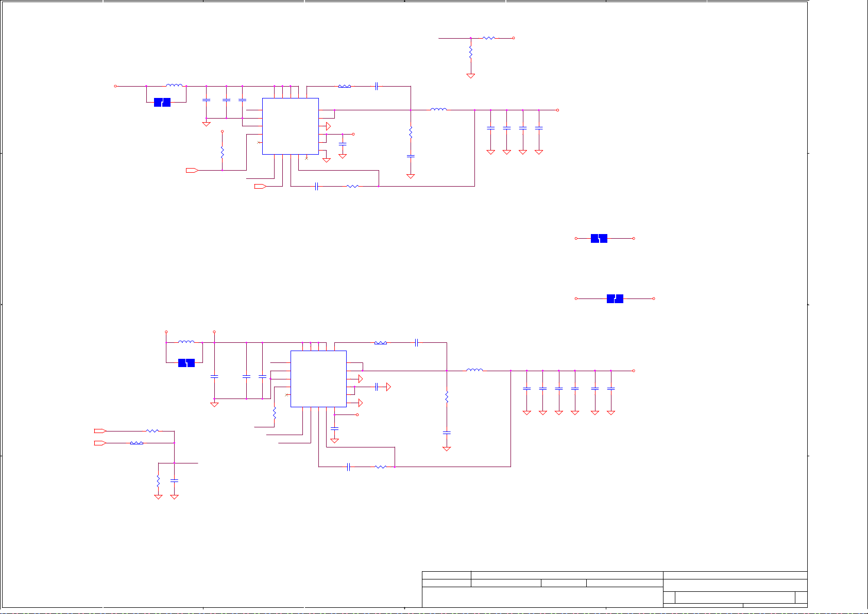
Task: Click input port symbol below upper pull-up resistor
Action: [192, 170]
